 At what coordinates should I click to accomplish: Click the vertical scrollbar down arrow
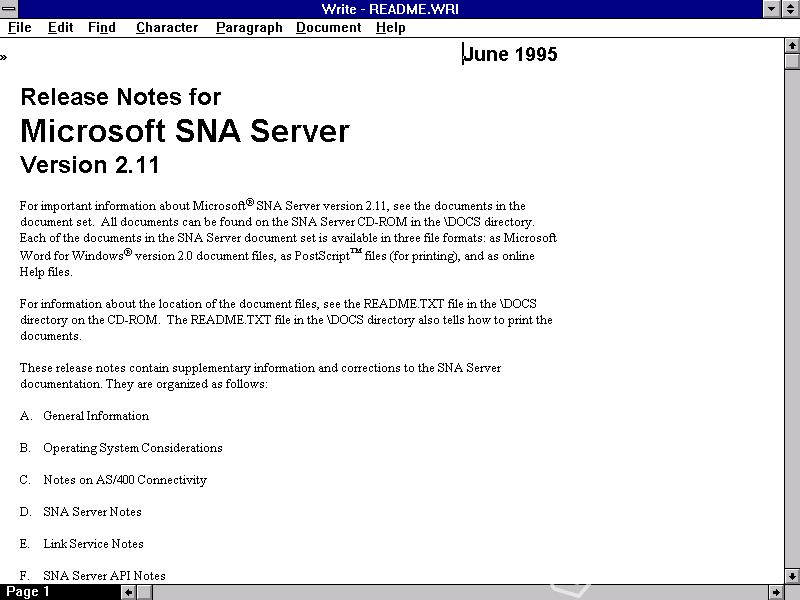click(792, 577)
